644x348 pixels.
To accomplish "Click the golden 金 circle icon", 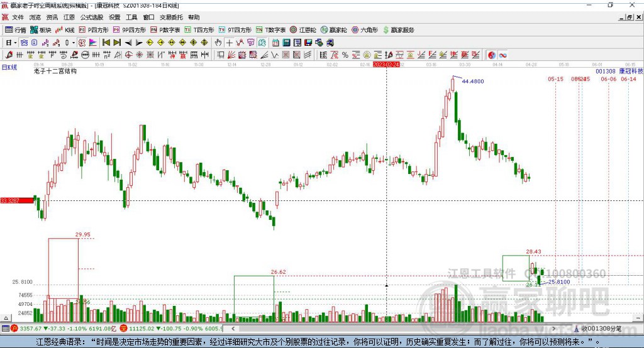I will click(x=367, y=55).
